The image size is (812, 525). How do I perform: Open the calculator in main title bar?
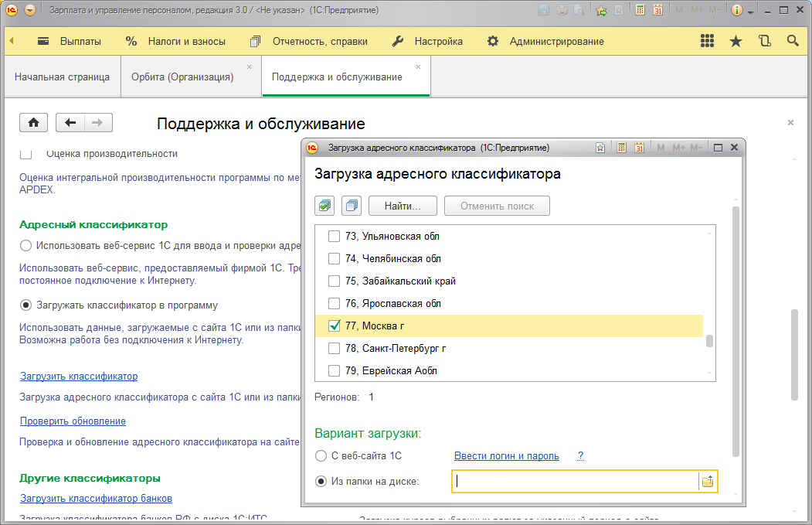coord(639,10)
